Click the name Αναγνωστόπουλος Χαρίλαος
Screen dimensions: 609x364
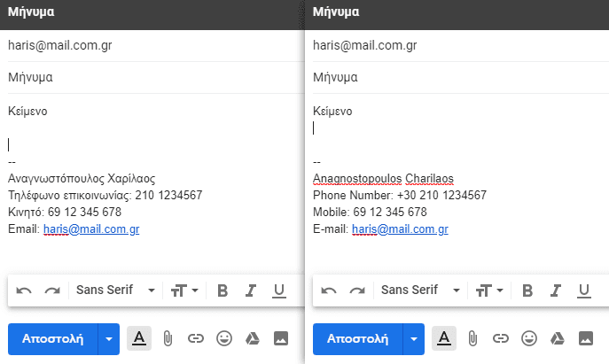point(82,179)
